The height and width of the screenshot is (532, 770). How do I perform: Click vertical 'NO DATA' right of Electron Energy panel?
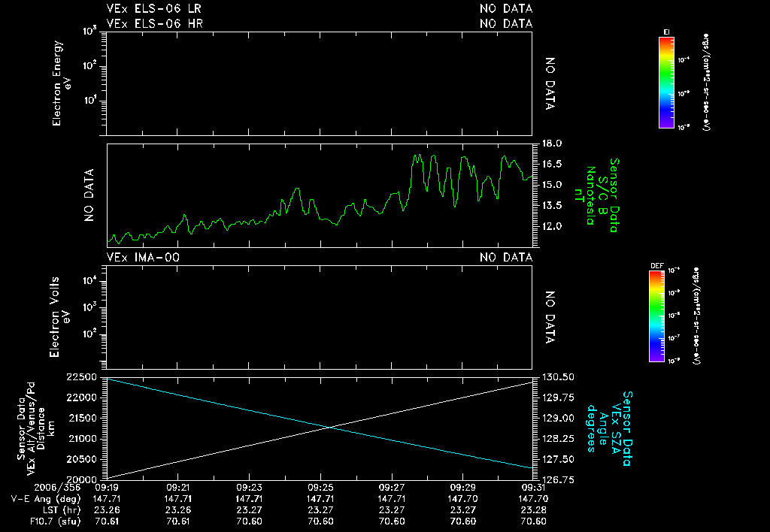coord(550,83)
